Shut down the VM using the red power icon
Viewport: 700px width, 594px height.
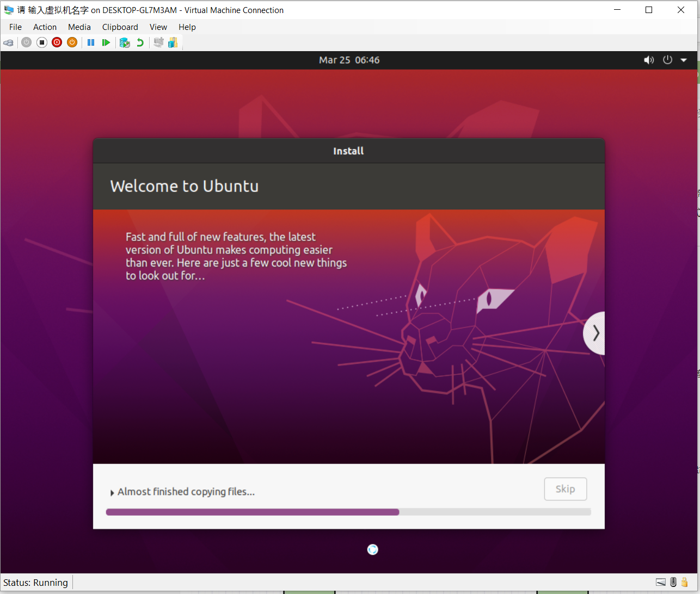pyautogui.click(x=57, y=42)
